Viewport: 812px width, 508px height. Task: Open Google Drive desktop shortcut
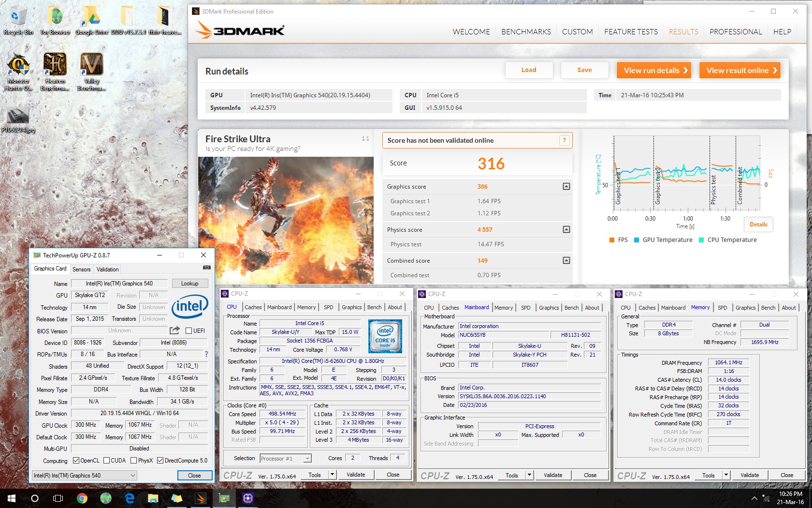[x=92, y=20]
